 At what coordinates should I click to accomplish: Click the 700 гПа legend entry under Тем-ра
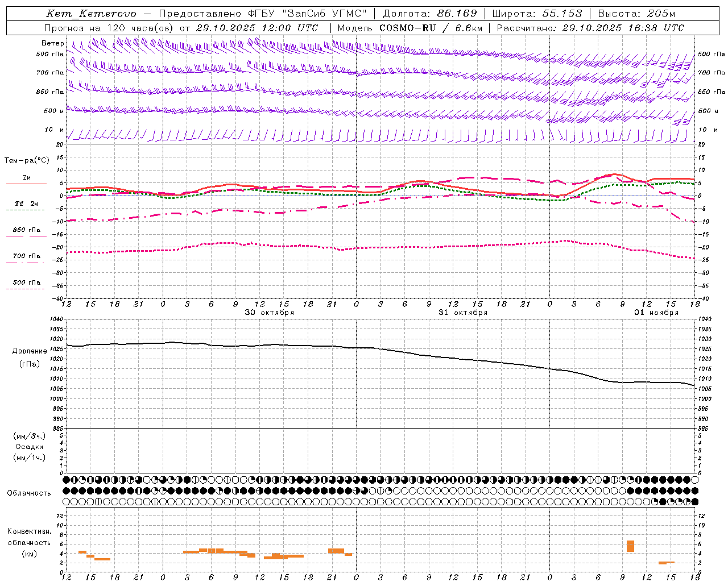[x=26, y=257]
